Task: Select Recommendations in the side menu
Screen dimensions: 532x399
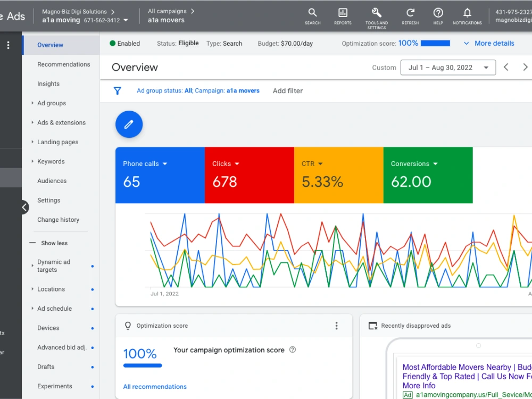Action: [64, 64]
